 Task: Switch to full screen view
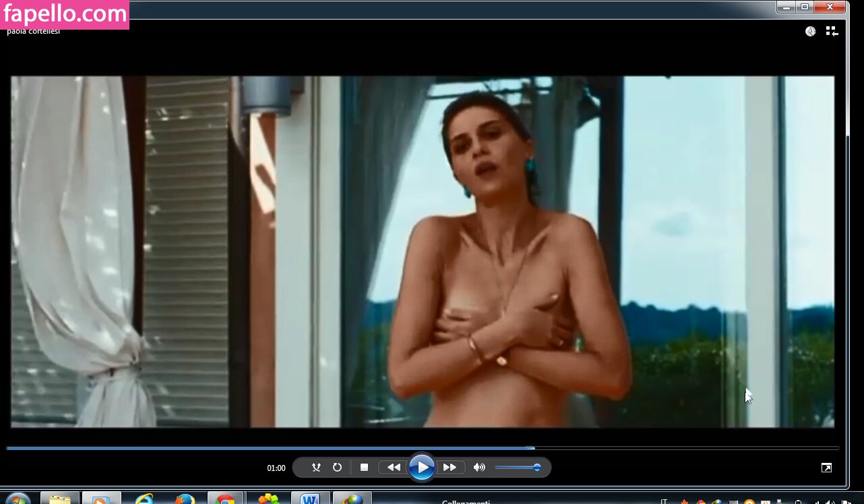826,468
